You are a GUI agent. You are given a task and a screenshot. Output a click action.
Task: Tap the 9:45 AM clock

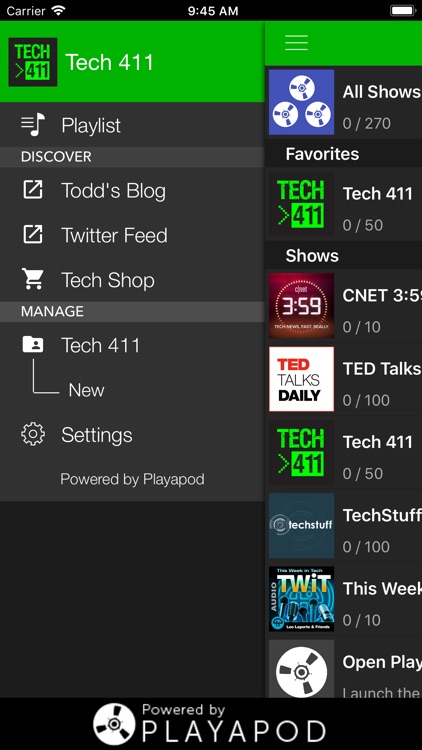click(212, 11)
